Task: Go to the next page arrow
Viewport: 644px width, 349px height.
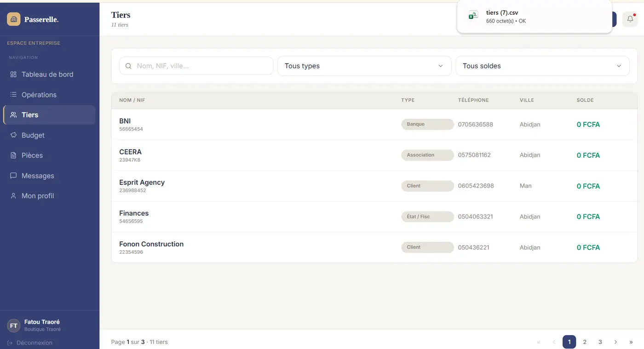Action: tap(615, 342)
